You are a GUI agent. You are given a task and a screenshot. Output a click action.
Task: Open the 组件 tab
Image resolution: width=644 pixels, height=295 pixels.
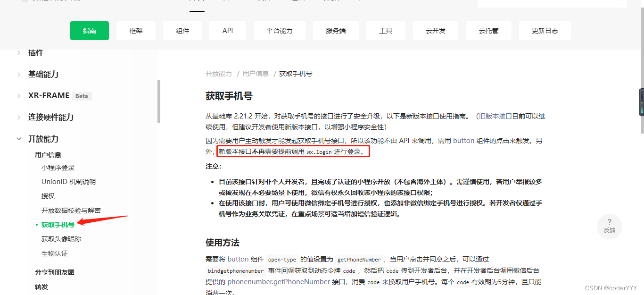coord(183,31)
